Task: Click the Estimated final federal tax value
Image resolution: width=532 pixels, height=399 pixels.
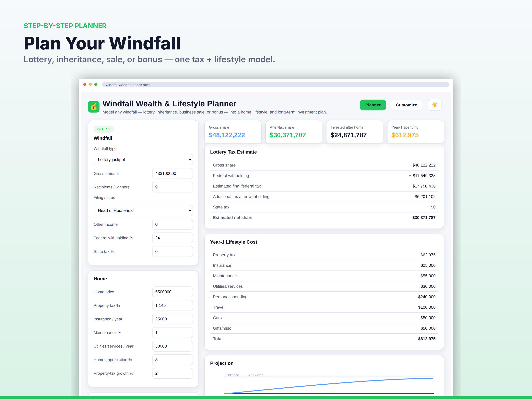Action: pyautogui.click(x=422, y=186)
